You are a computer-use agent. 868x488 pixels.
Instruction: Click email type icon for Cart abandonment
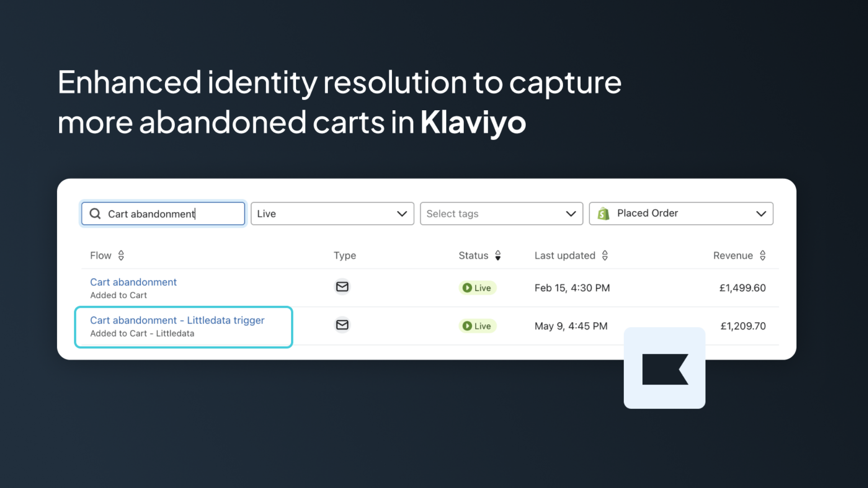342,287
